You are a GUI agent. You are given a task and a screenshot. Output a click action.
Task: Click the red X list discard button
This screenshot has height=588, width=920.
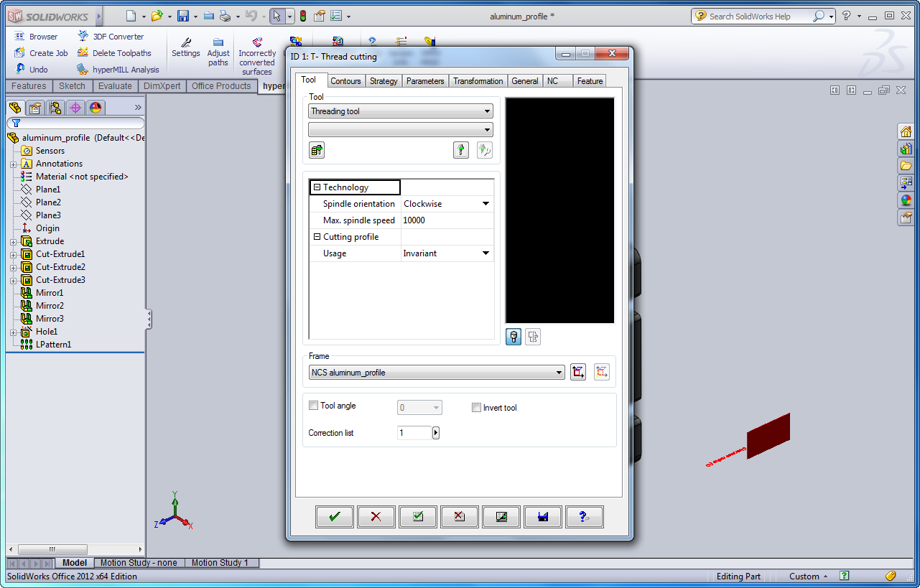pos(459,517)
